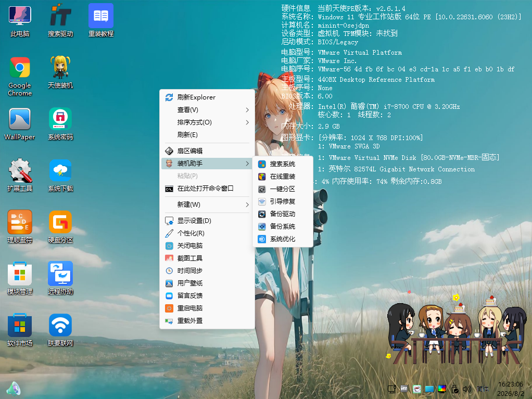The width and height of the screenshot is (532, 399).
Task: Expand the 新建(W) submenu
Action: click(207, 204)
